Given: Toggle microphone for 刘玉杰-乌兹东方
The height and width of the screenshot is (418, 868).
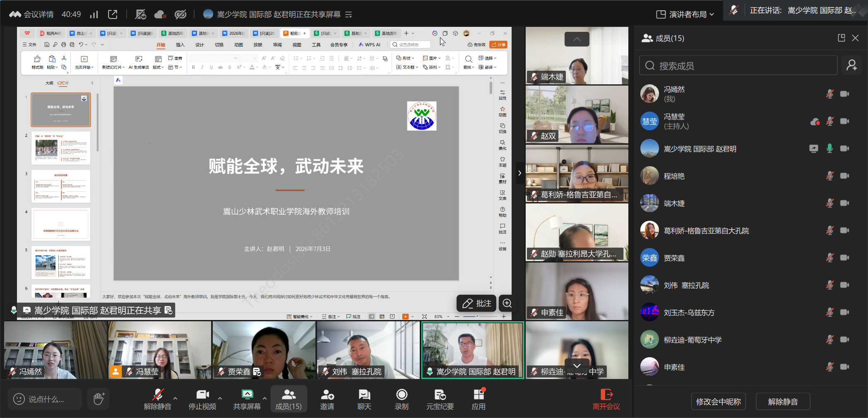Looking at the screenshot, I should tap(830, 312).
